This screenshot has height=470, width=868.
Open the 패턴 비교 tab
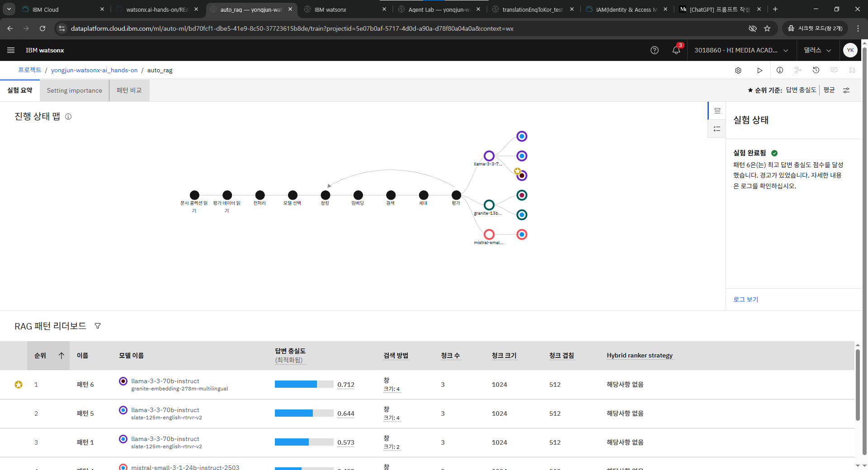tap(129, 90)
